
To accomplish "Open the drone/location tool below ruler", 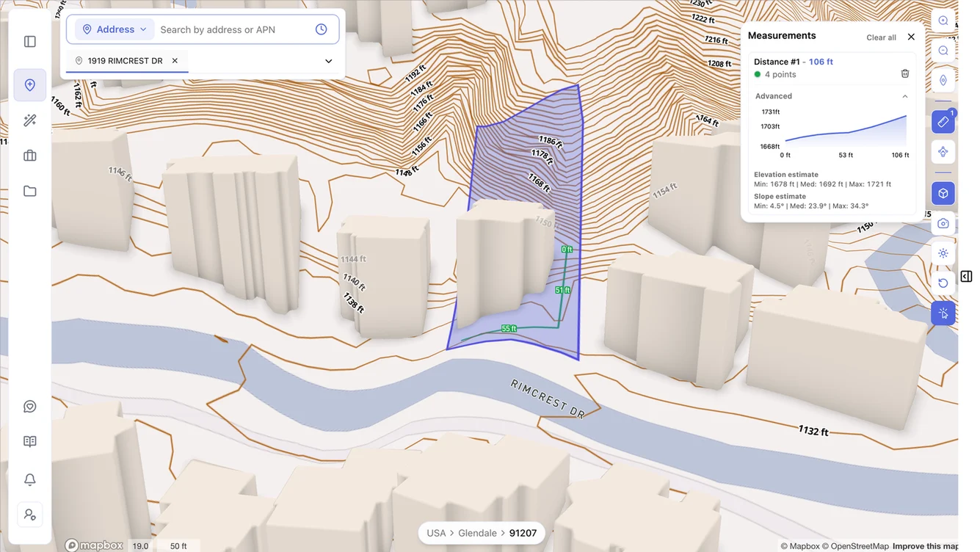I will tap(943, 152).
